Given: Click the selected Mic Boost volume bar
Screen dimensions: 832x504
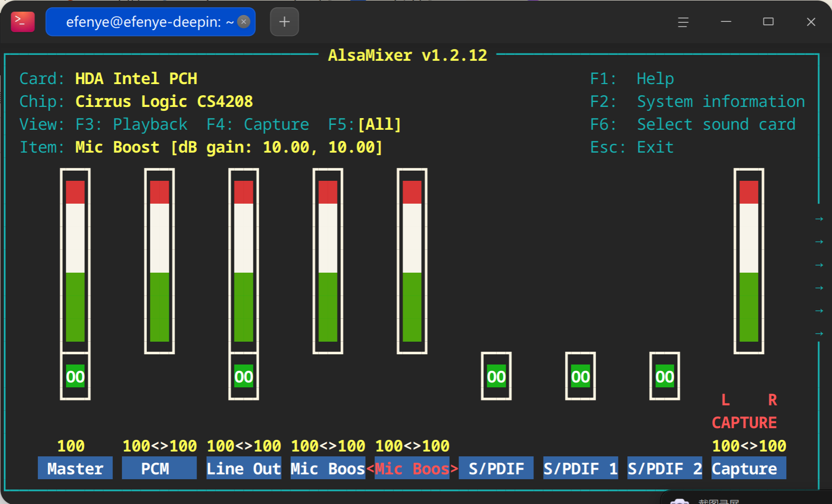Looking at the screenshot, I should [412, 261].
